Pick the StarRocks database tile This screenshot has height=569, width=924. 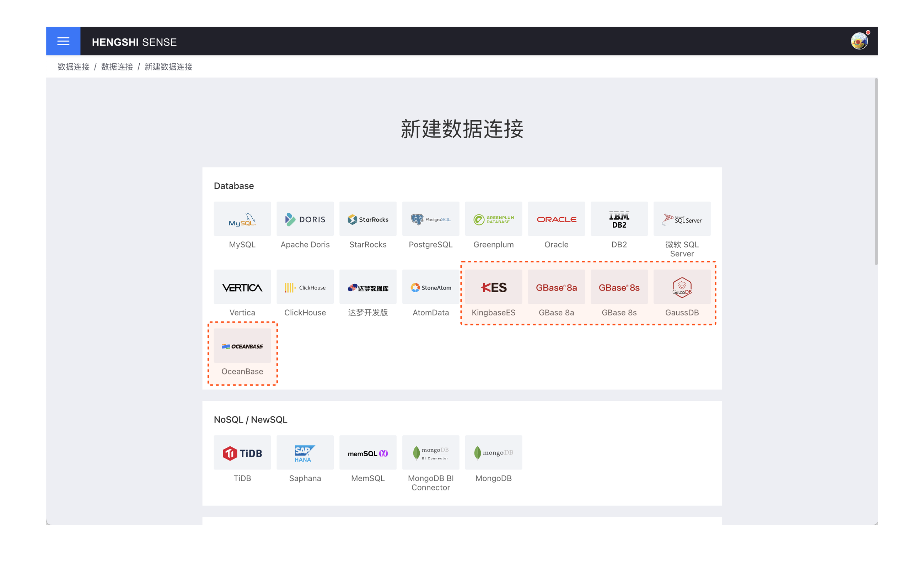[368, 219]
